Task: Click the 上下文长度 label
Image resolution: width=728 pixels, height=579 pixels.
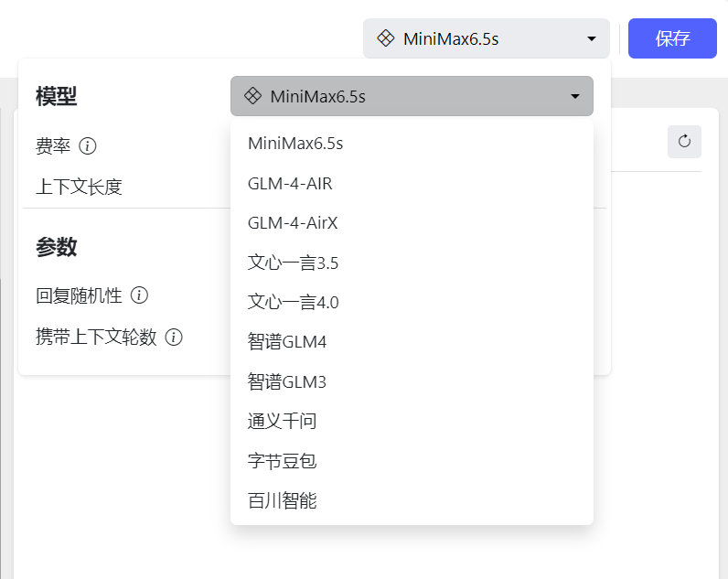Action: coord(79,187)
